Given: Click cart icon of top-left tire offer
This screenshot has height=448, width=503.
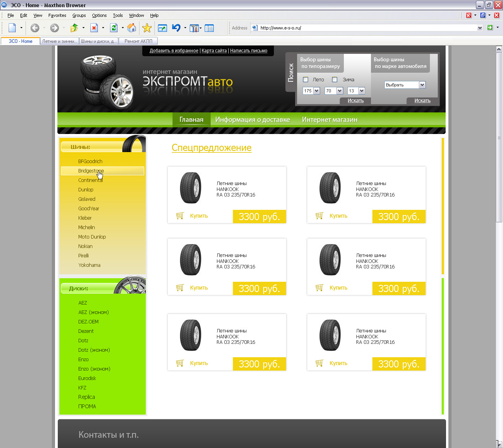Looking at the screenshot, I should 180,216.
